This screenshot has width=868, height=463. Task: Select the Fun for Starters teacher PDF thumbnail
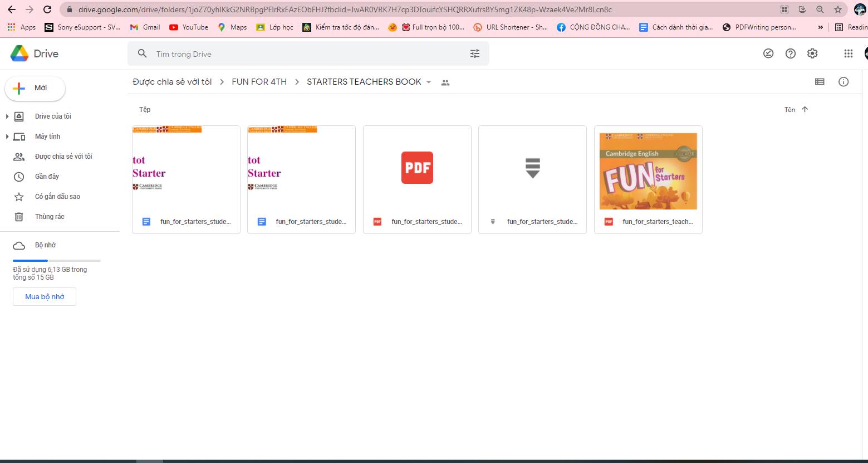[648, 171]
